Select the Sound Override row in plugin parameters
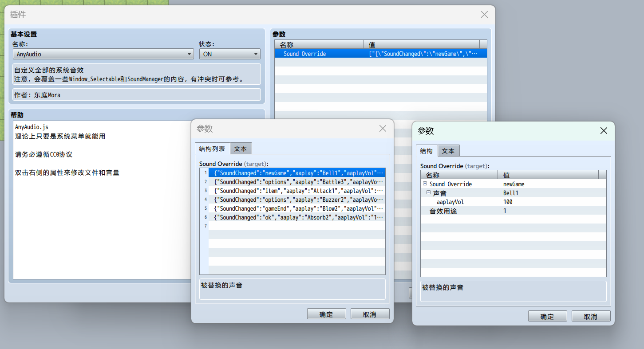Viewport: 644px width, 349px height. pos(381,54)
